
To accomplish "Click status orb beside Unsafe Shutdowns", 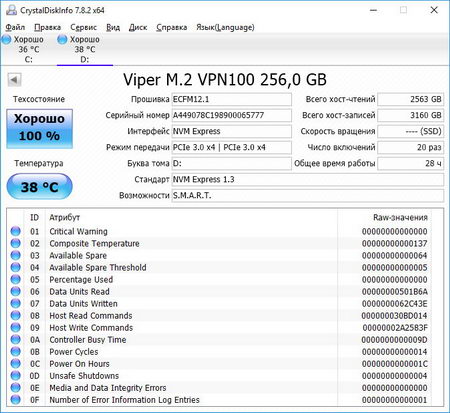I will 15,375.
